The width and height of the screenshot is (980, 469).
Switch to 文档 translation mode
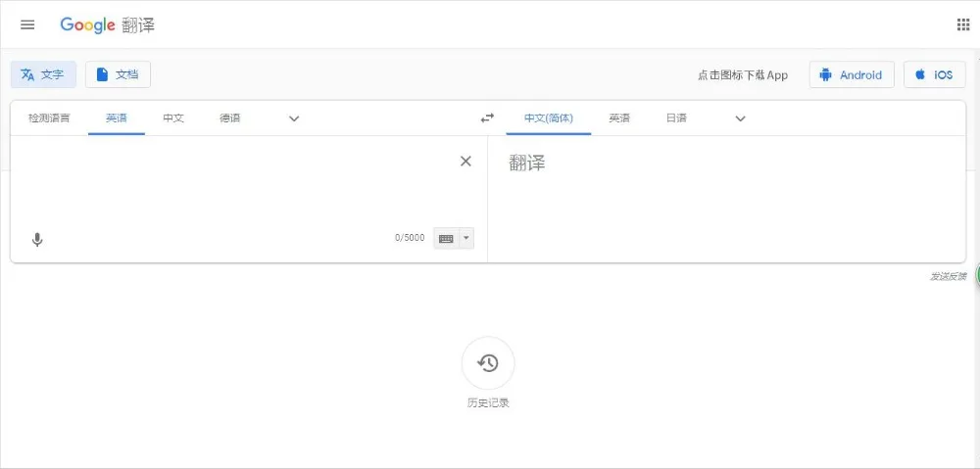(118, 75)
